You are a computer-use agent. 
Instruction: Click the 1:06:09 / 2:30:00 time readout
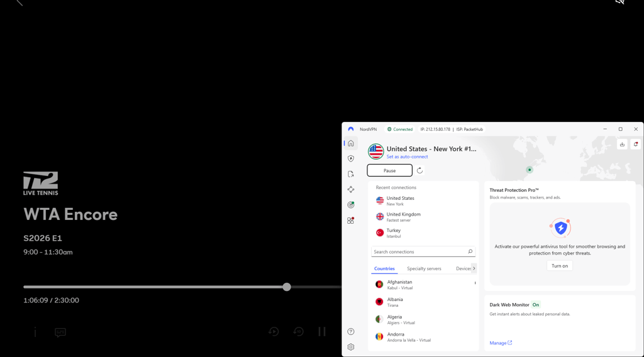(x=52, y=300)
